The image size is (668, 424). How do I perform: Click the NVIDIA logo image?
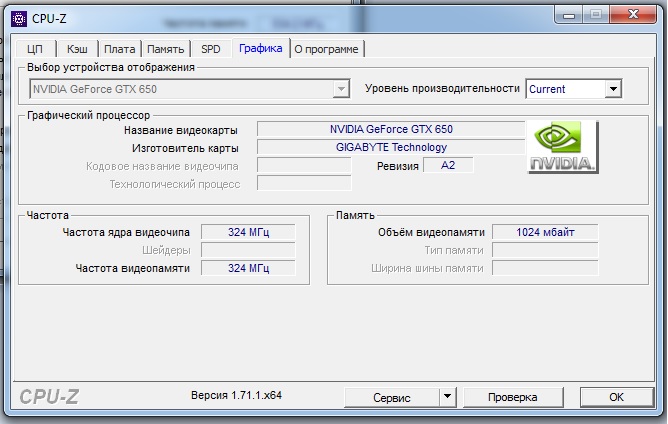pyautogui.click(x=563, y=147)
